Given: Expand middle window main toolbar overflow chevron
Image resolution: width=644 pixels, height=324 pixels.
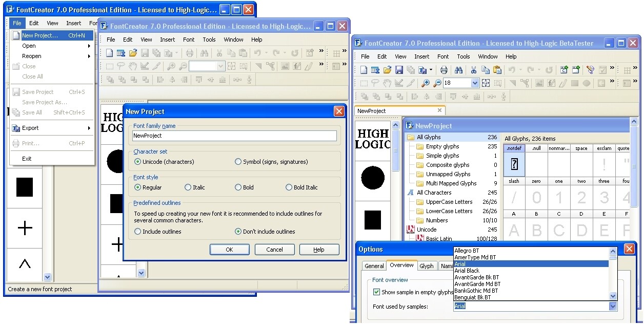Looking at the screenshot, I should [321, 51].
